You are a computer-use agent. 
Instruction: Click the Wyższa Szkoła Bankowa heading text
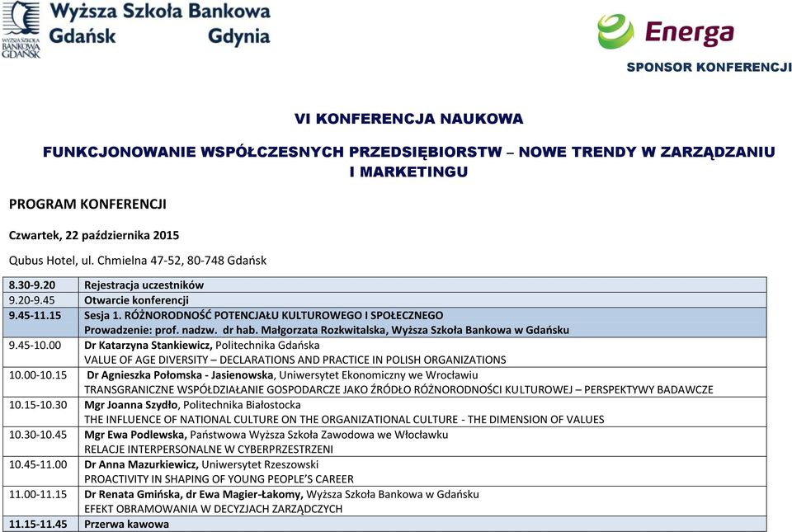pos(160,12)
